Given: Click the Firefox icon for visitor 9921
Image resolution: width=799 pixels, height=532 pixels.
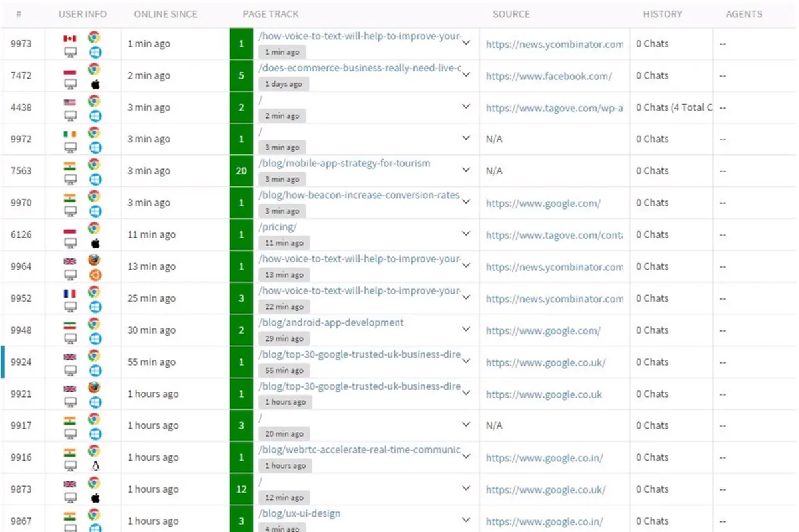Looking at the screenshot, I should point(95,387).
